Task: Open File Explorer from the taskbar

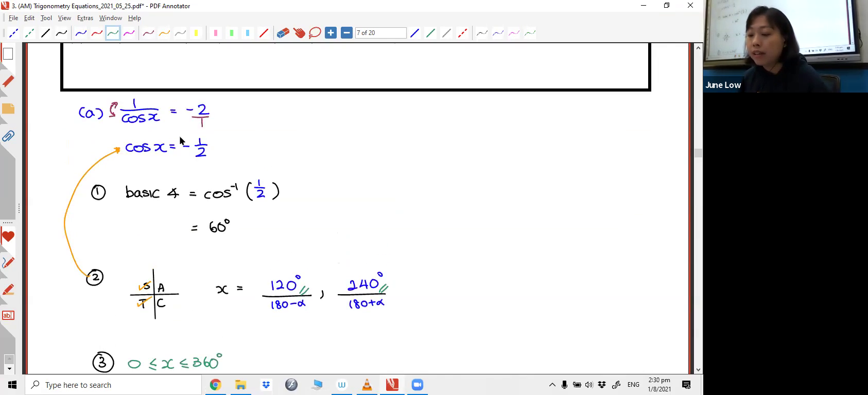Action: (x=240, y=385)
